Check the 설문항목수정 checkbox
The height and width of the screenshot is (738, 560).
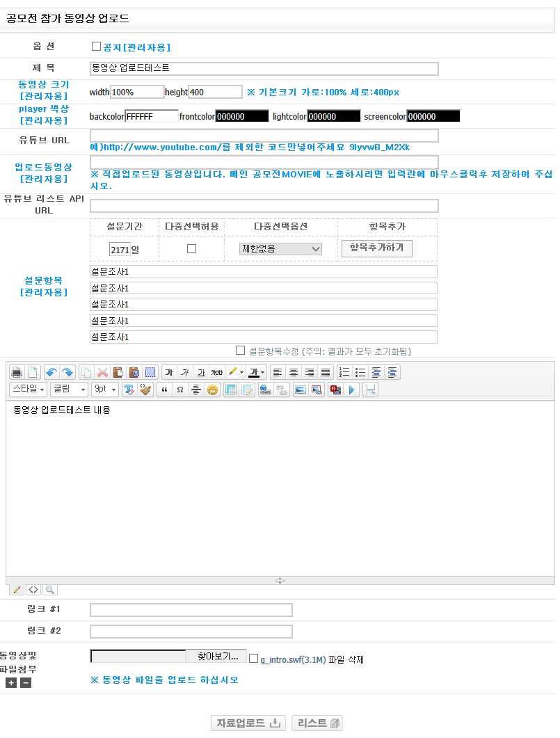(240, 350)
